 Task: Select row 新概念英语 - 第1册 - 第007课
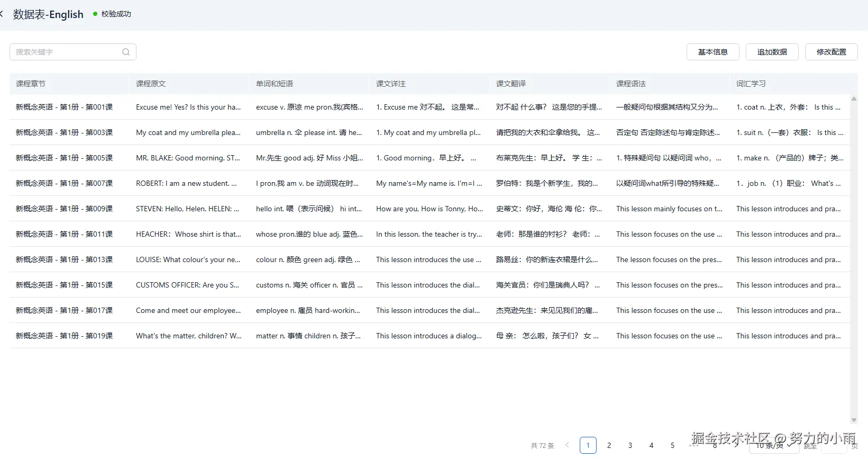430,183
